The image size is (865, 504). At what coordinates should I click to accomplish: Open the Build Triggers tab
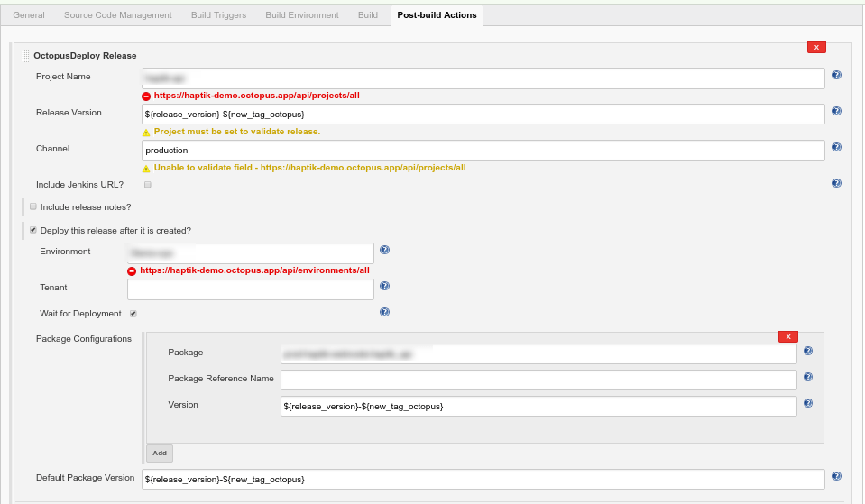[x=219, y=15]
